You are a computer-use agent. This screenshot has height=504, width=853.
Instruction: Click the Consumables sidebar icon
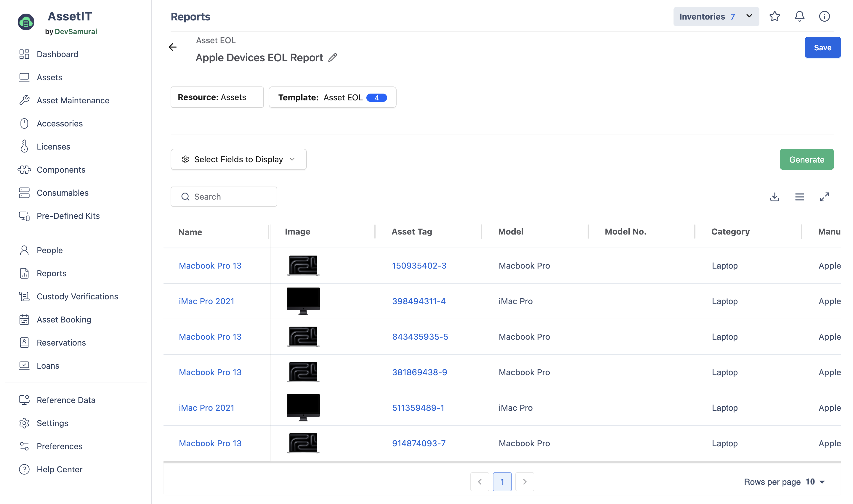[24, 193]
